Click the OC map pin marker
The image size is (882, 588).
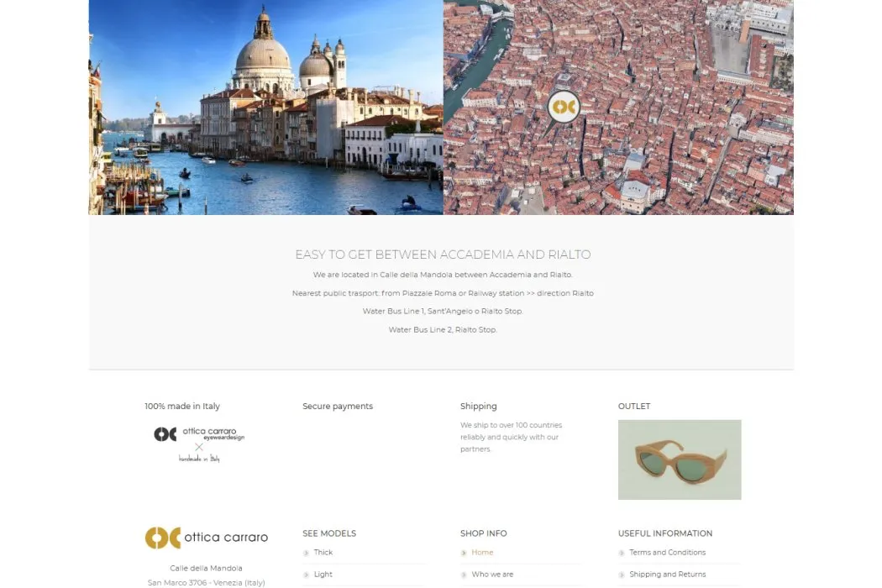pos(564,107)
